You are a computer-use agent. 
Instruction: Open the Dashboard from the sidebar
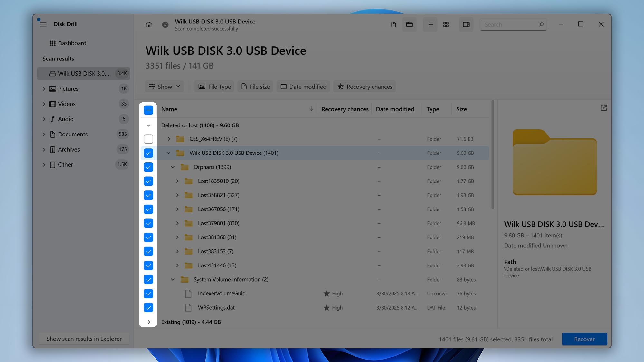72,43
